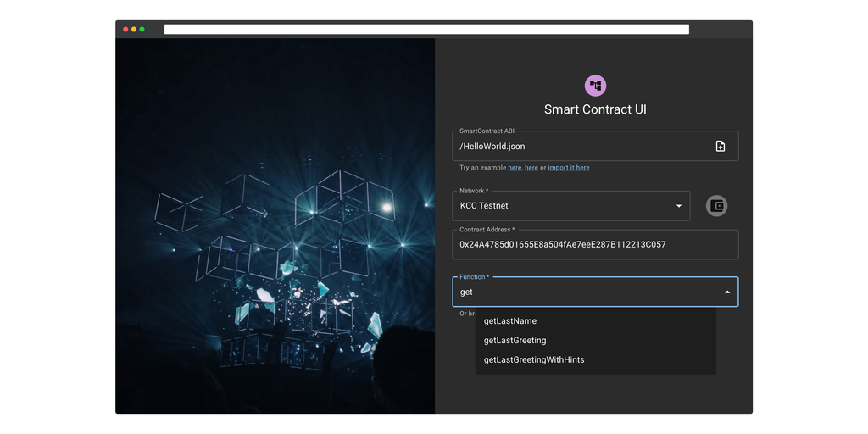Click the red close window button
This screenshot has height=434, width=868.
tap(125, 30)
